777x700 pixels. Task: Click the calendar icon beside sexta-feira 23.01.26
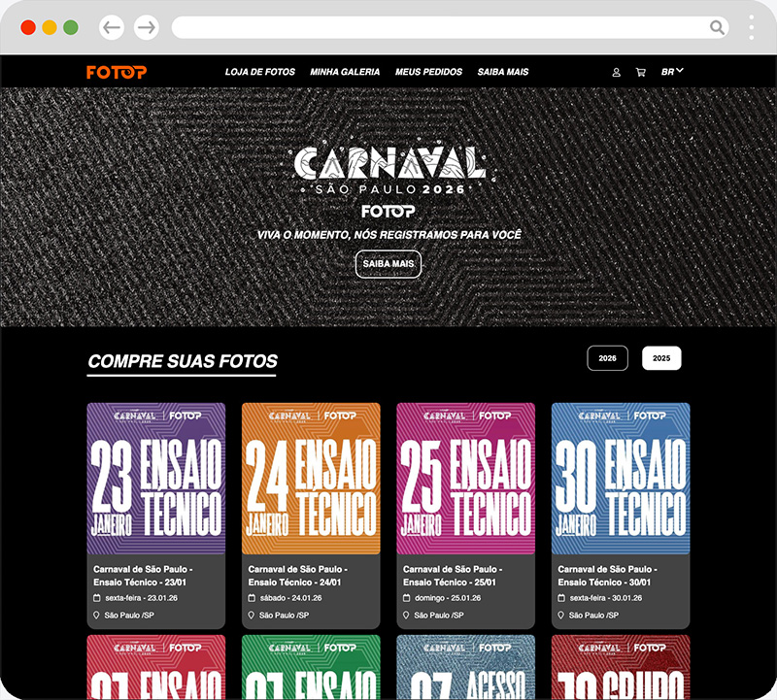click(96, 598)
